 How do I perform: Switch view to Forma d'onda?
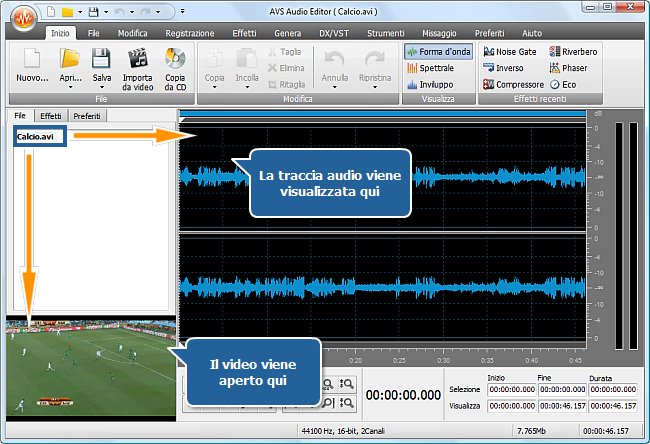[438, 51]
